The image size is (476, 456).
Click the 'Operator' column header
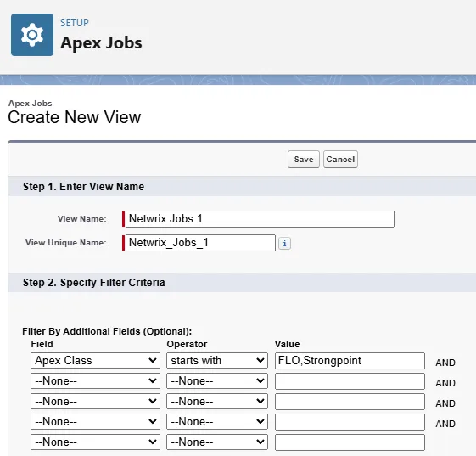tap(187, 344)
